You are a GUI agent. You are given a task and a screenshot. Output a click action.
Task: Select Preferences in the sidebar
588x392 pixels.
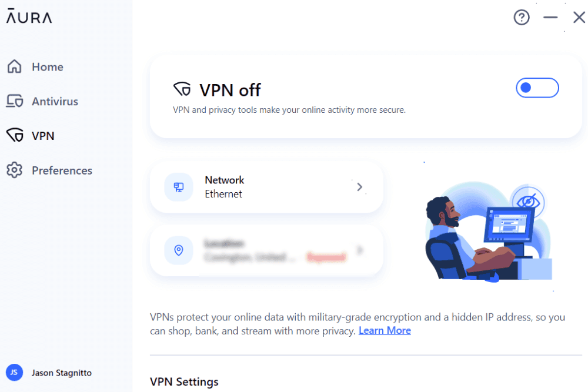pyautogui.click(x=62, y=170)
